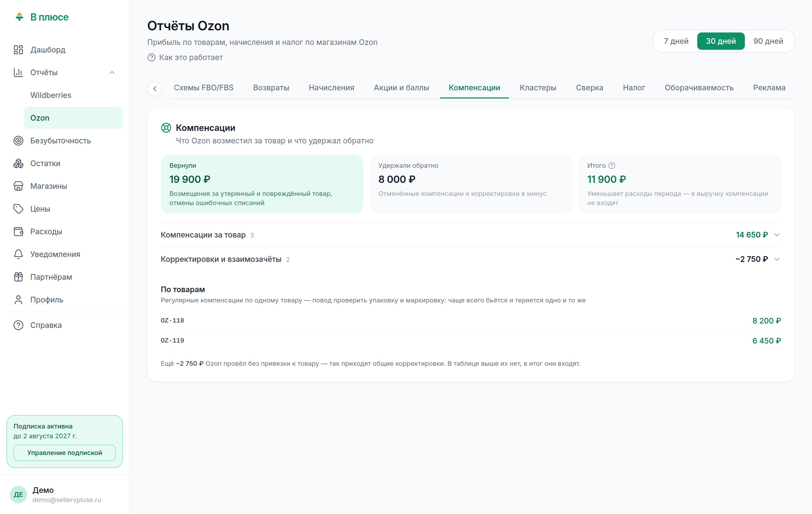The height and width of the screenshot is (514, 812).
Task: Open the Цены section
Action: pos(65,209)
